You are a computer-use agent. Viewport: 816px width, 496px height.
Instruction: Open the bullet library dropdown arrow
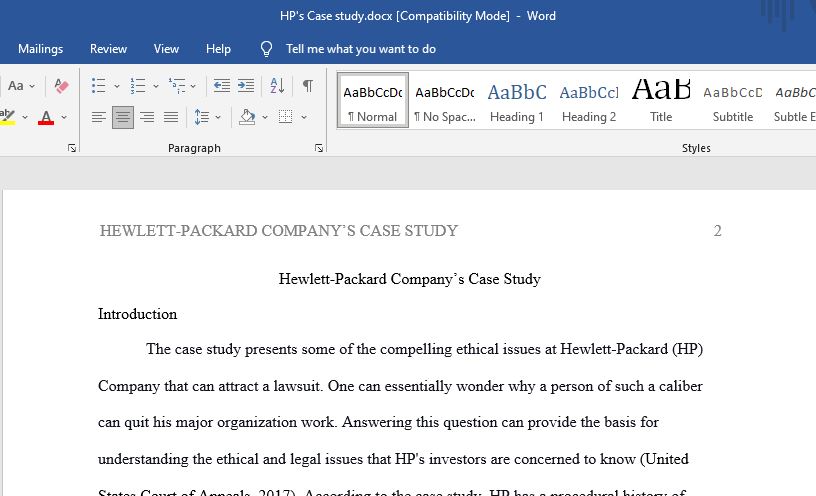coord(117,86)
